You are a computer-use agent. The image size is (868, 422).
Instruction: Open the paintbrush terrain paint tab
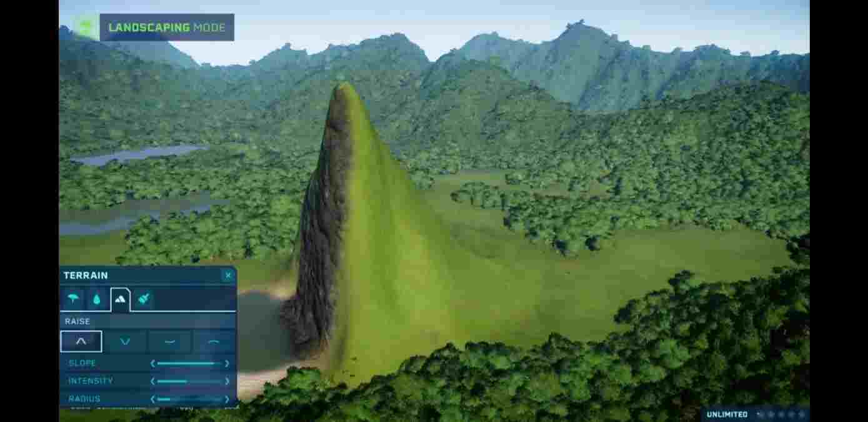(x=143, y=299)
